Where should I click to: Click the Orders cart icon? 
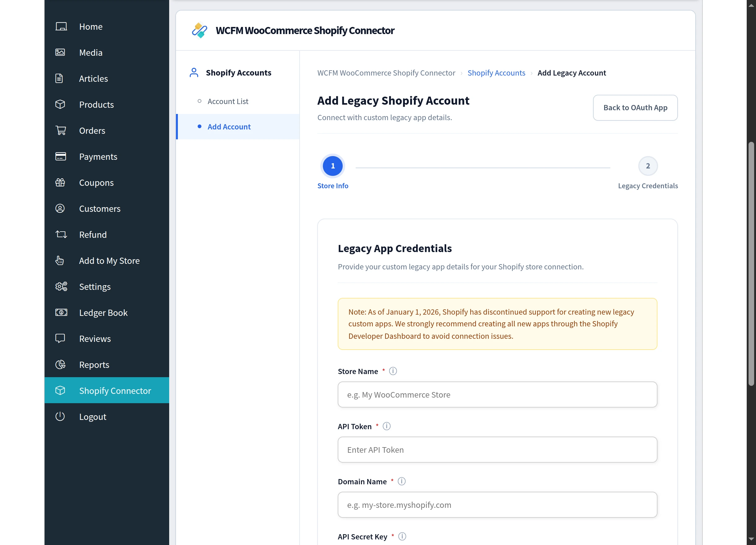(x=61, y=130)
